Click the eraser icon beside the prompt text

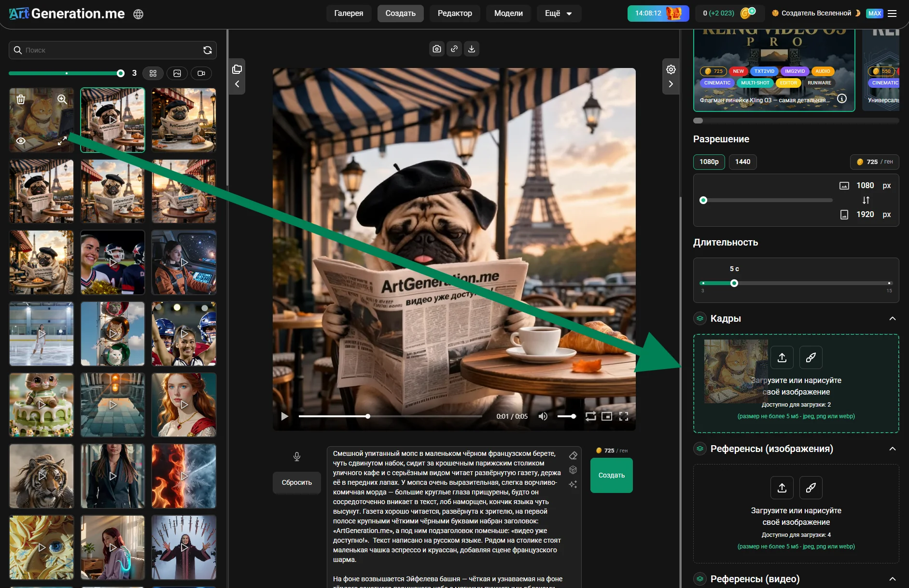coord(573,455)
